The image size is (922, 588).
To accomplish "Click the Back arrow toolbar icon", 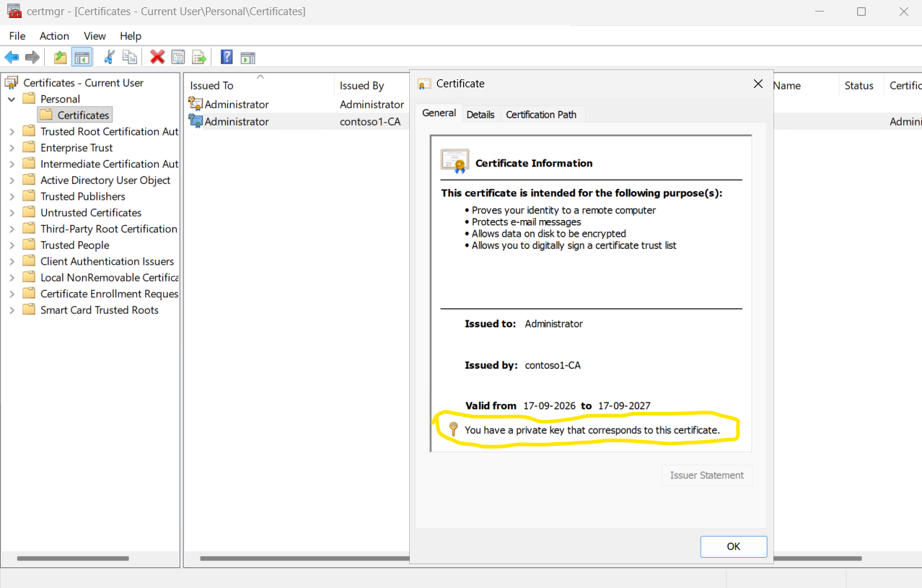I will 12,57.
